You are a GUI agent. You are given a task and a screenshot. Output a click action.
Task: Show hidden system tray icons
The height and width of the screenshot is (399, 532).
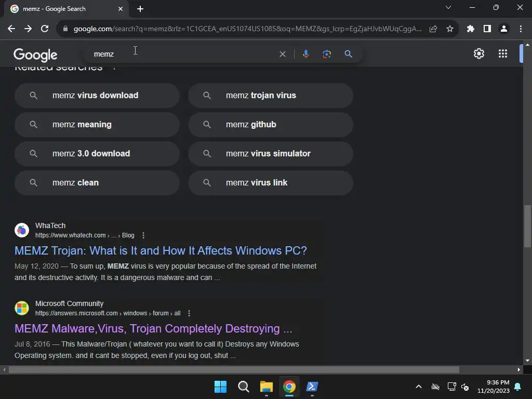[x=419, y=387]
